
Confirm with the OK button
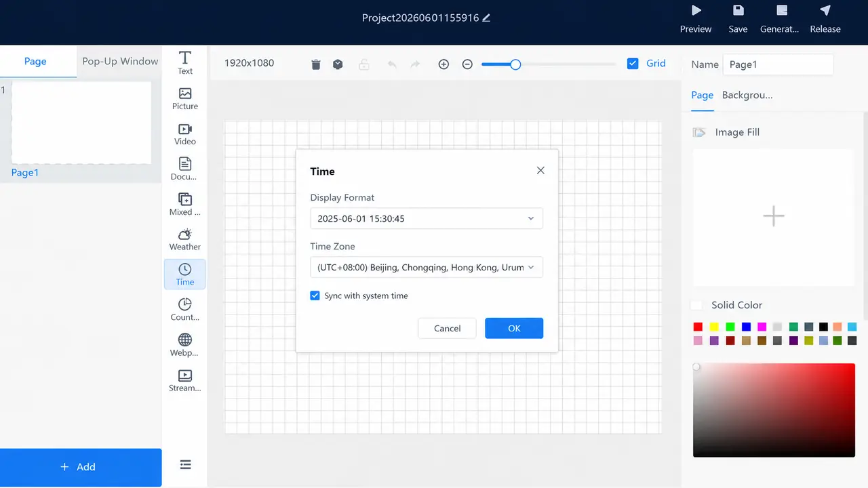[514, 328]
